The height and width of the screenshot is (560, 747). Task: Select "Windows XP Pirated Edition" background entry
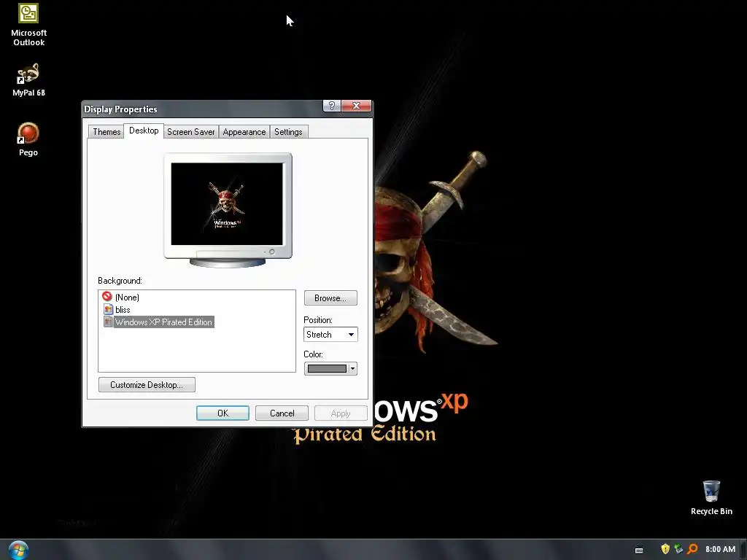point(164,322)
